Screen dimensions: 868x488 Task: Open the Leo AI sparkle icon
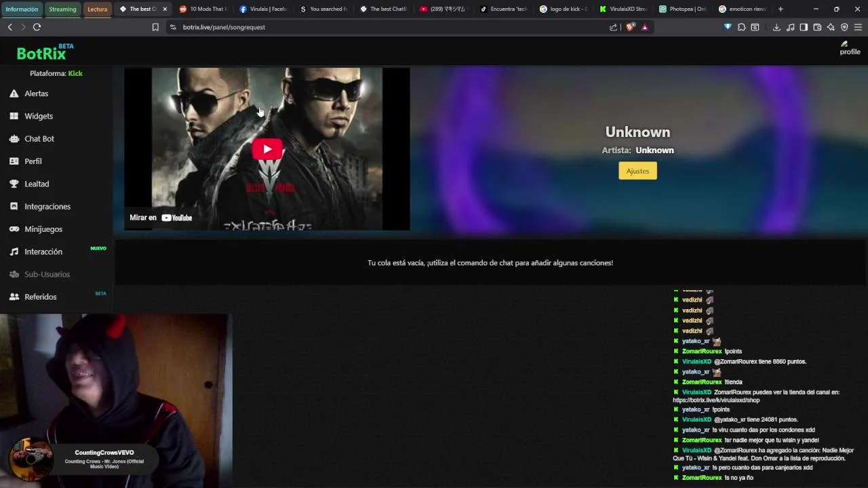831,27
